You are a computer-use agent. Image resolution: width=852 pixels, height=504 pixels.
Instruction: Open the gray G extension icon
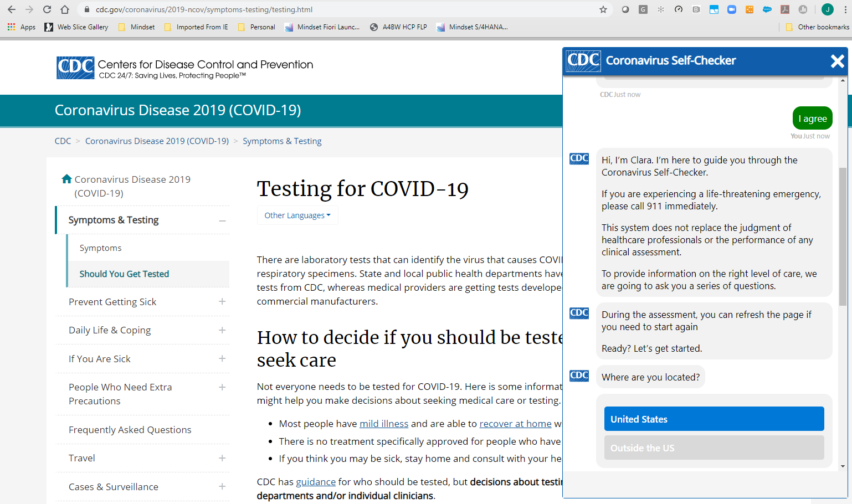tap(643, 9)
